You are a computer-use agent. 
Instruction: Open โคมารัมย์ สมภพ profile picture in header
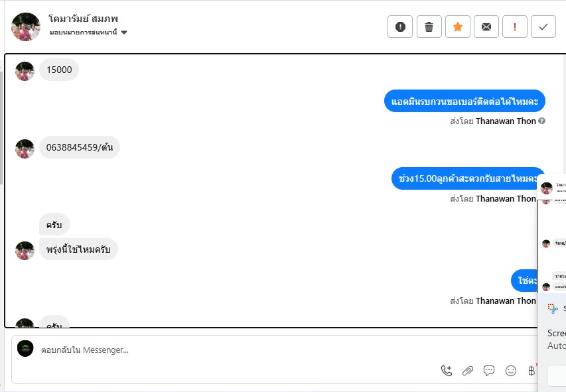(x=25, y=27)
